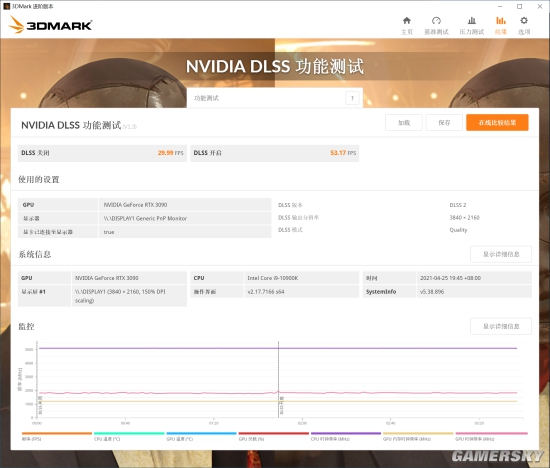
Task: Open the Benchmarks speedometer icon
Action: [436, 21]
